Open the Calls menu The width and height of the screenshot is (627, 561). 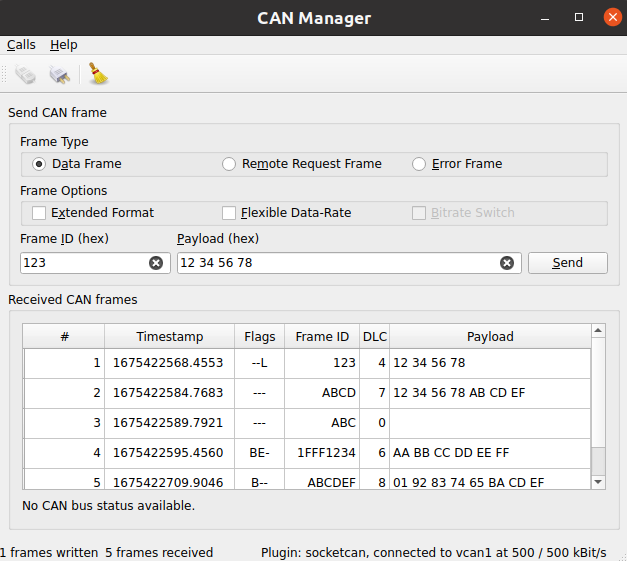click(x=21, y=45)
